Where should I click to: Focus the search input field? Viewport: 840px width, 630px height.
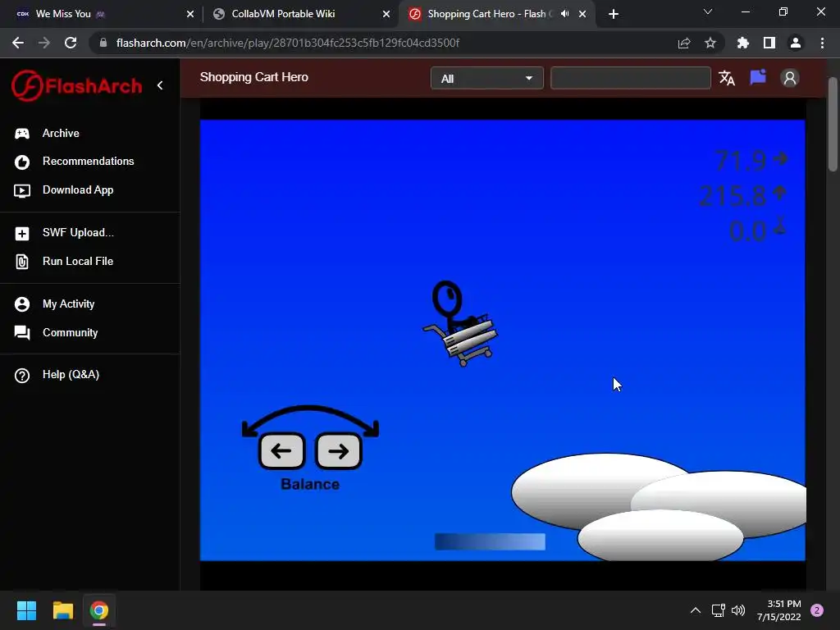[631, 78]
